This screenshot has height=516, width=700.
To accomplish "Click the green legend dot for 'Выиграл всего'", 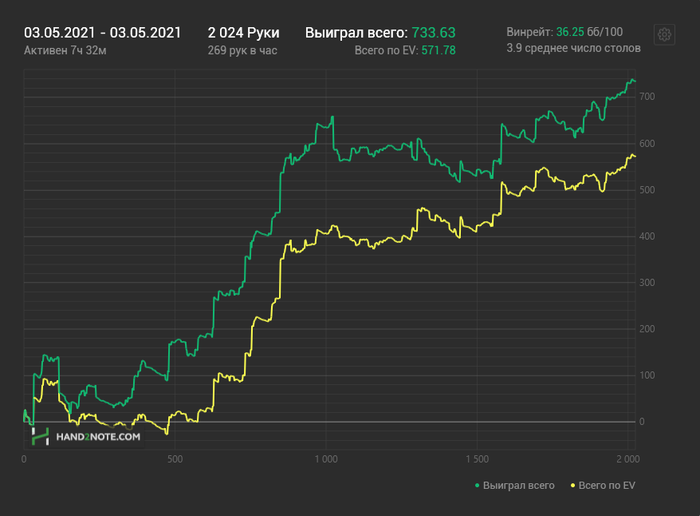I will [x=477, y=485].
